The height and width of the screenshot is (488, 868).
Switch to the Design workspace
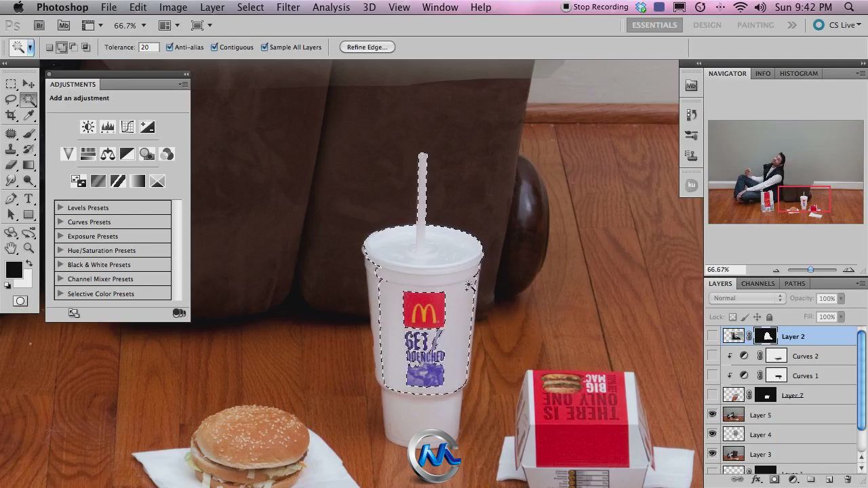click(x=707, y=25)
